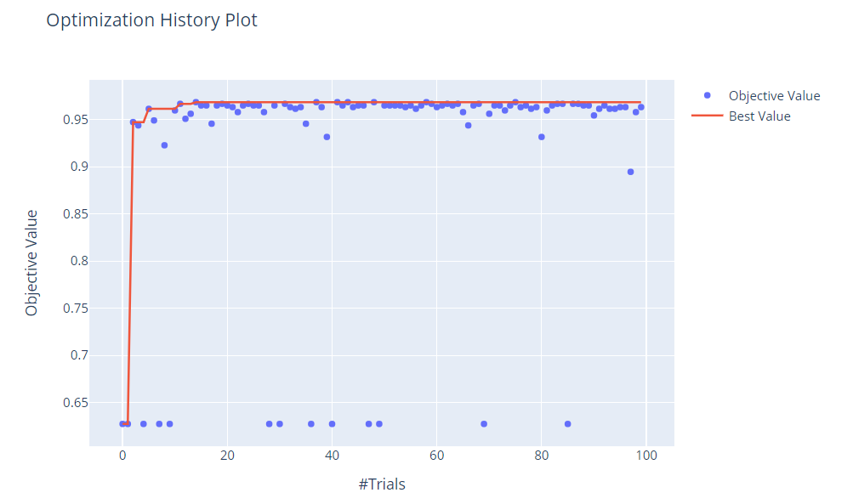Click the low data point at trial 69

(x=484, y=423)
